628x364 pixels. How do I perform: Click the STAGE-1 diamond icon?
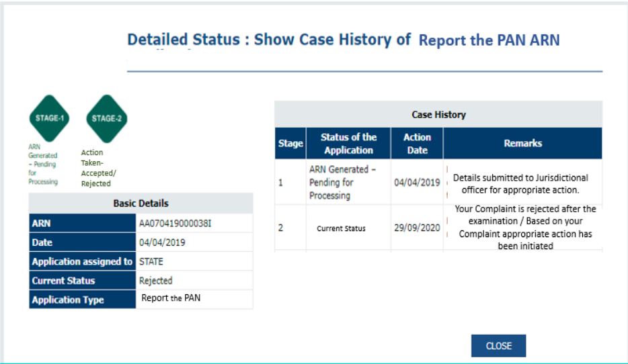tap(48, 118)
